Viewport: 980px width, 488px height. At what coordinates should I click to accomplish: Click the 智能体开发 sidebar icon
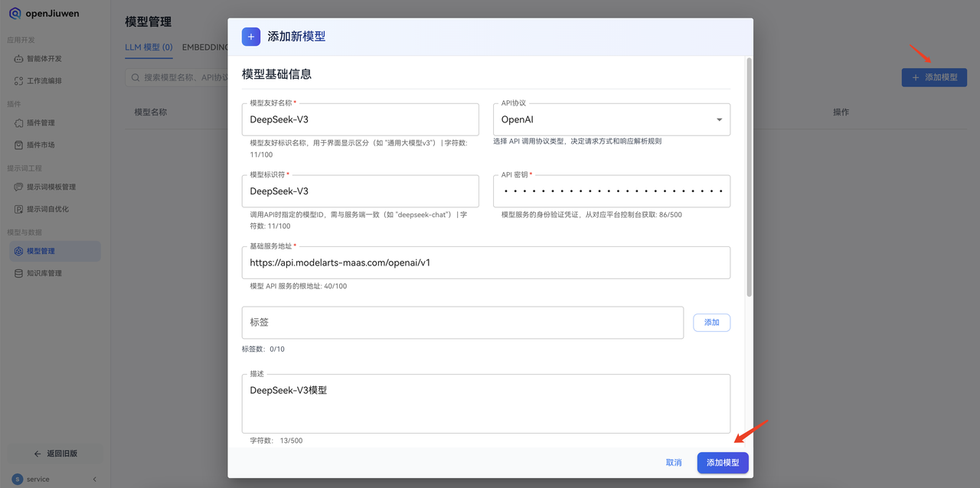click(x=19, y=58)
